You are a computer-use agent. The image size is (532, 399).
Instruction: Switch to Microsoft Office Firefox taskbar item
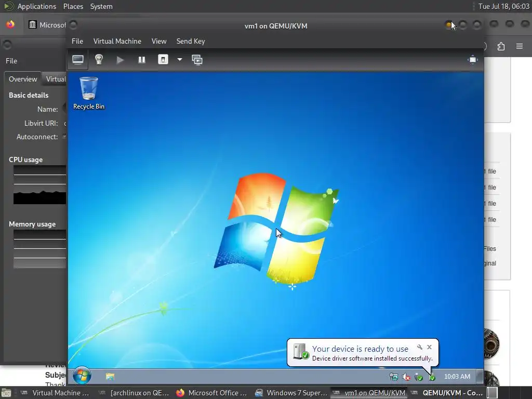click(212, 393)
